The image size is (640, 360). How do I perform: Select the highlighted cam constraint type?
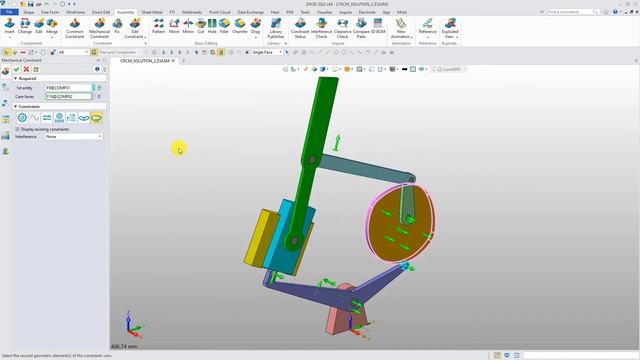(96, 118)
